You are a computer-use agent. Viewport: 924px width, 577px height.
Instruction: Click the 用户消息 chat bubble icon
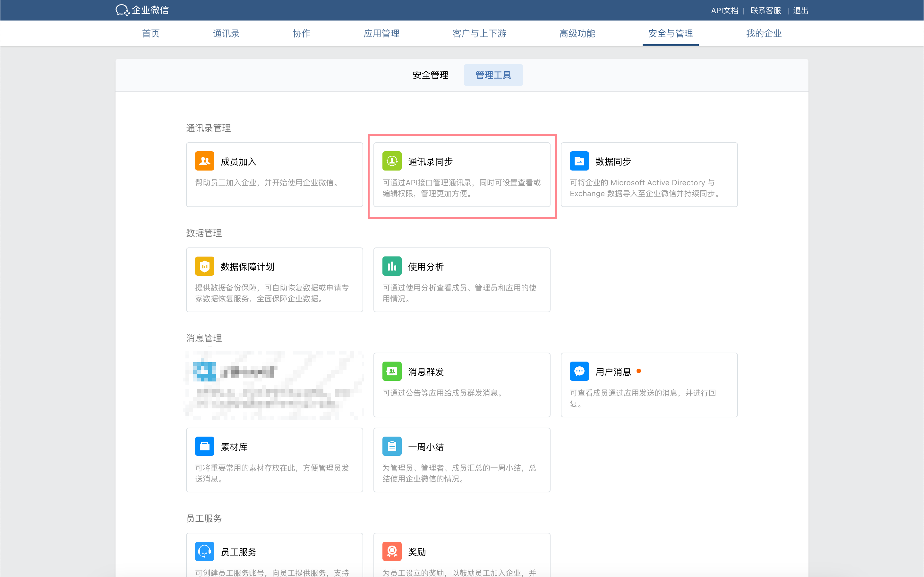click(579, 371)
